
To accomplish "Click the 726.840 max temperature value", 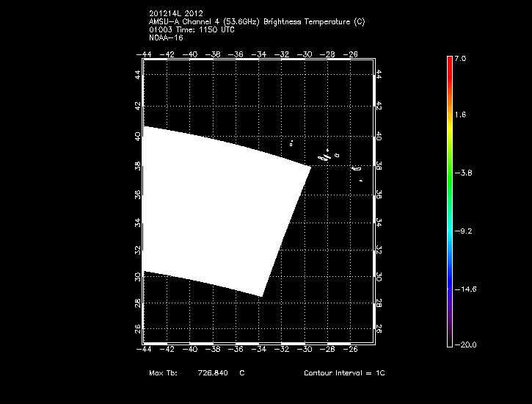I will coord(213,373).
